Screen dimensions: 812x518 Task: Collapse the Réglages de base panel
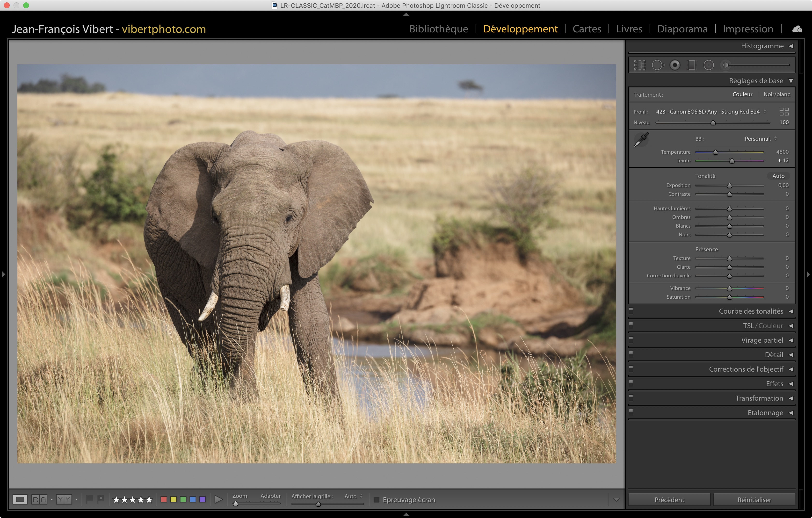791,81
